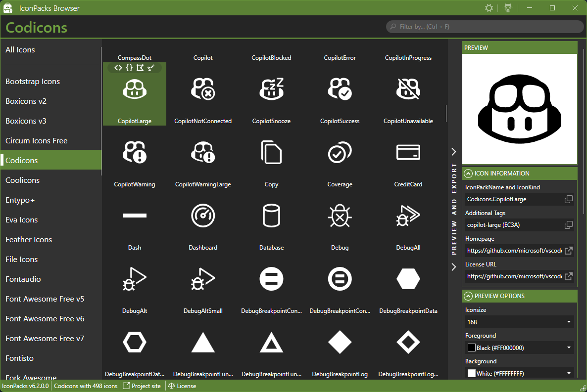
Task: Click the CopilotLarge preview image
Action: (x=520, y=109)
